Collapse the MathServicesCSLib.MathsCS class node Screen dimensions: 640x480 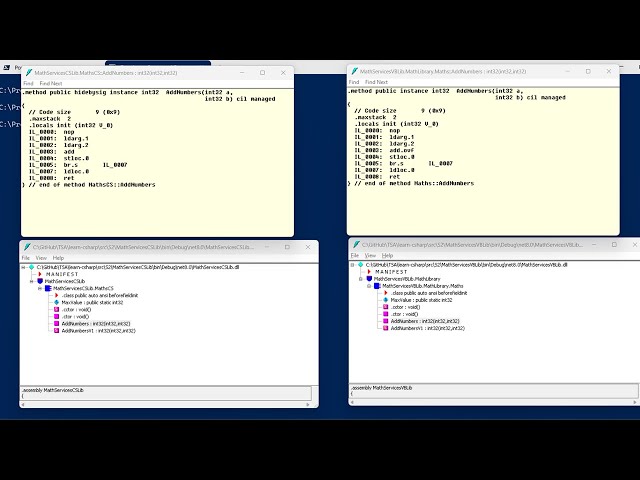pyautogui.click(x=40, y=288)
